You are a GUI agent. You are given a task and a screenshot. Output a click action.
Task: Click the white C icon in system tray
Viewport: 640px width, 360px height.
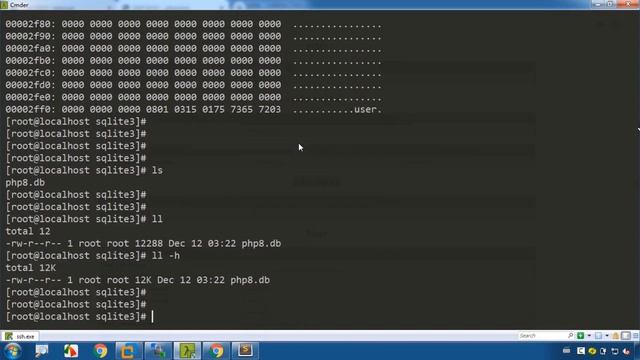coord(580,351)
